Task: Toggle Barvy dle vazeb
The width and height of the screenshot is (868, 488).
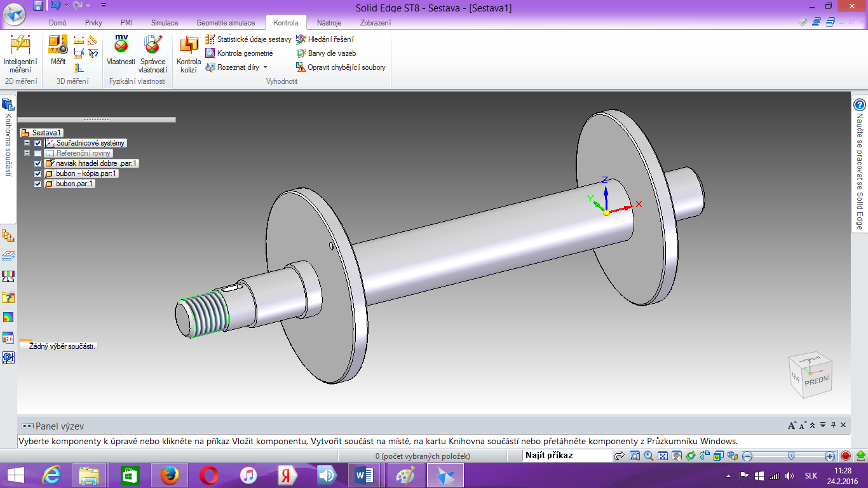Action: [x=326, y=53]
